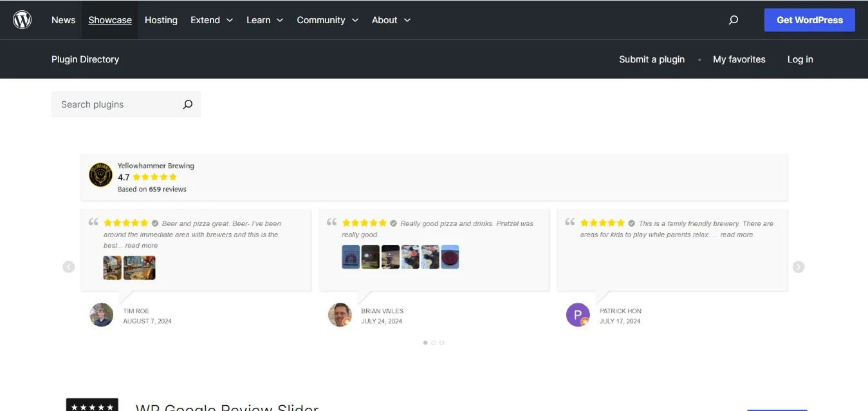
Task: Expand 'read more' in Patrick Hon's review
Action: point(737,234)
